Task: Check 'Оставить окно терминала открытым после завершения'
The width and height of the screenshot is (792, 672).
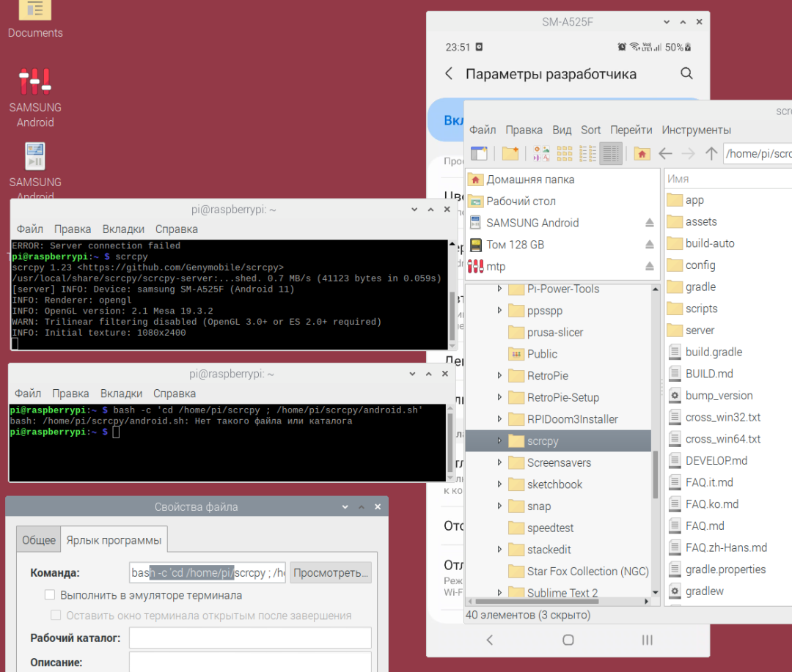Action: pyautogui.click(x=56, y=615)
